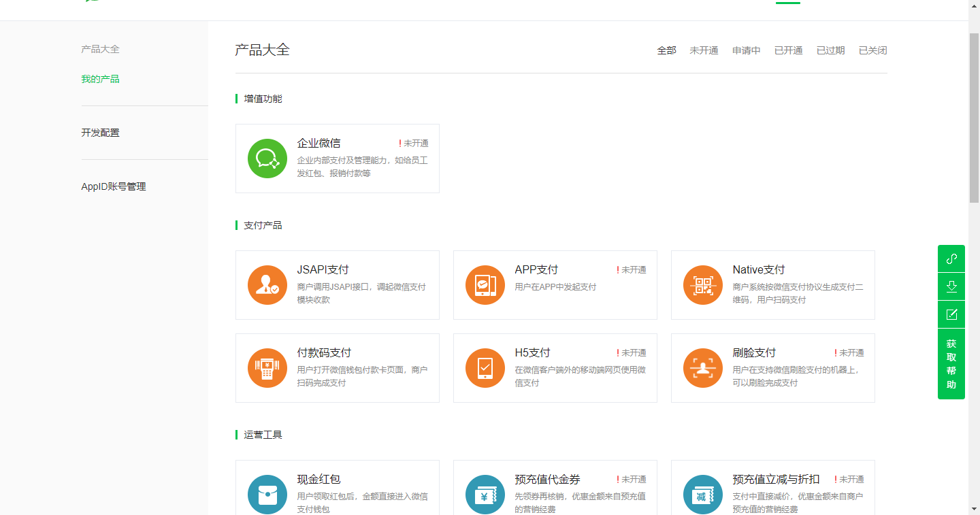This screenshot has width=980, height=515.
Task: Go to AppID账号管理 in sidebar
Action: pos(113,186)
